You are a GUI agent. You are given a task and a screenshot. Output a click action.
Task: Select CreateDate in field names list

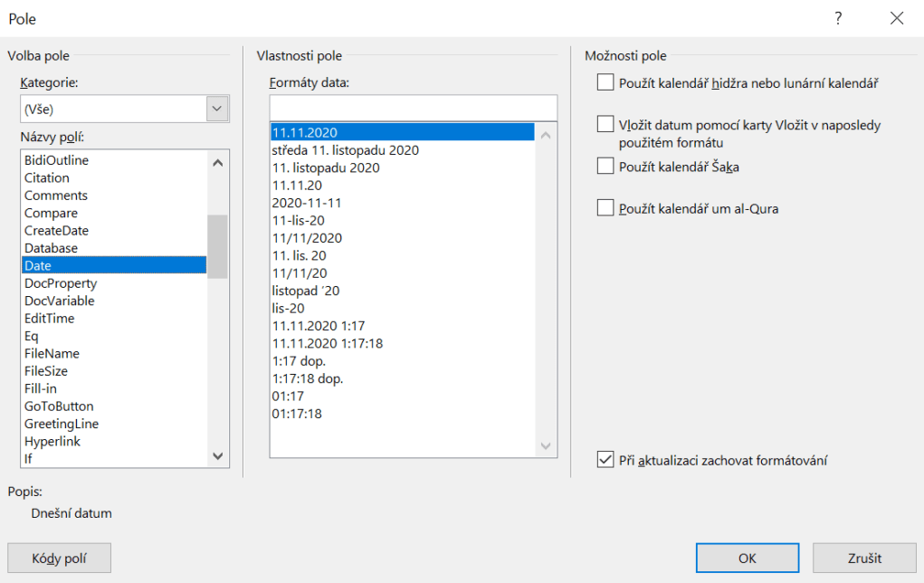coord(56,231)
